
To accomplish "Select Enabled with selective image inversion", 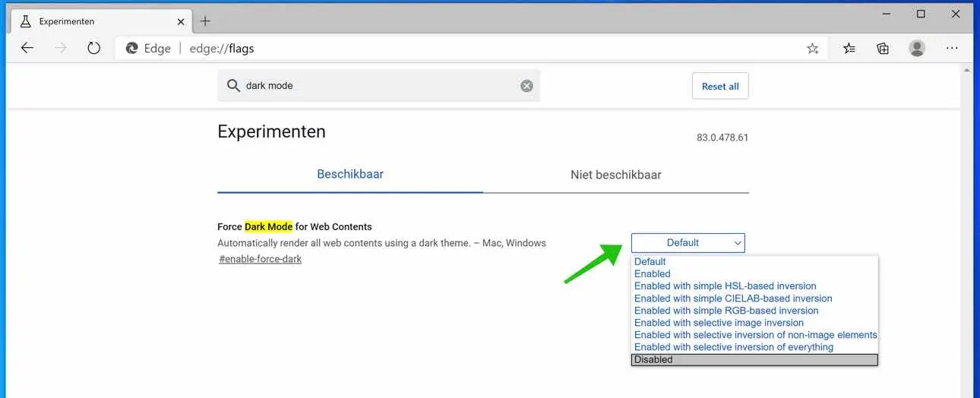I will [754, 323].
